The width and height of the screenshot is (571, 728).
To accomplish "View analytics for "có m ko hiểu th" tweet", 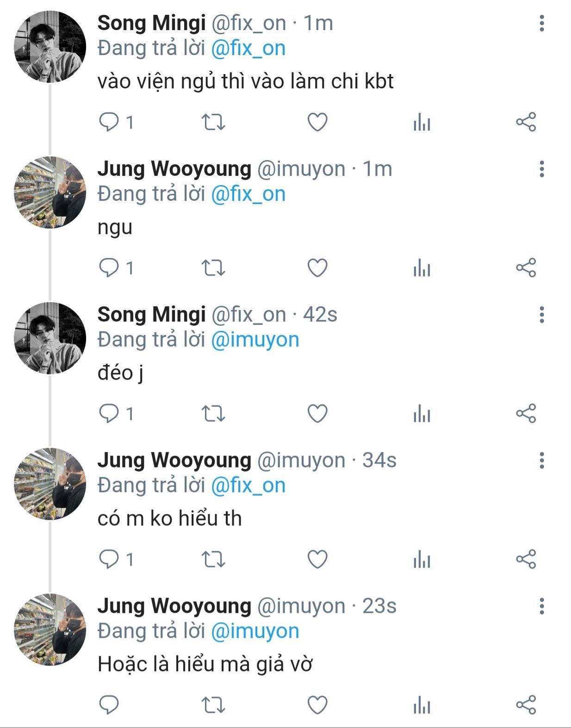I will (x=422, y=560).
